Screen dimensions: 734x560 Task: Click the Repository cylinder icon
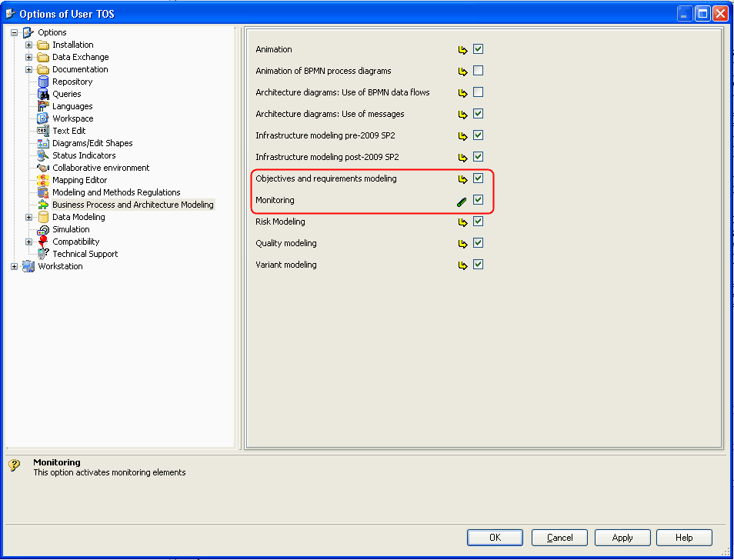pos(43,82)
